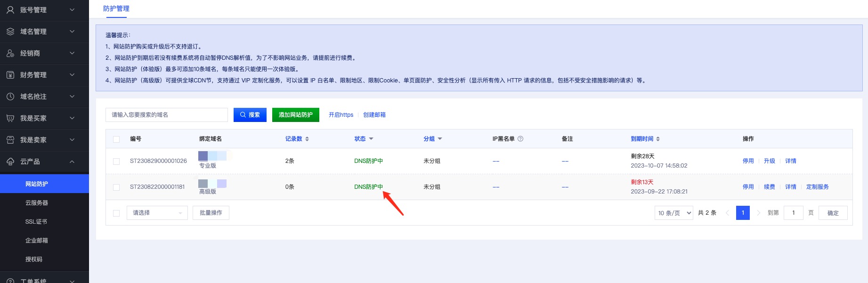Expand the 域名抢注 menu chevron

pos(72,97)
